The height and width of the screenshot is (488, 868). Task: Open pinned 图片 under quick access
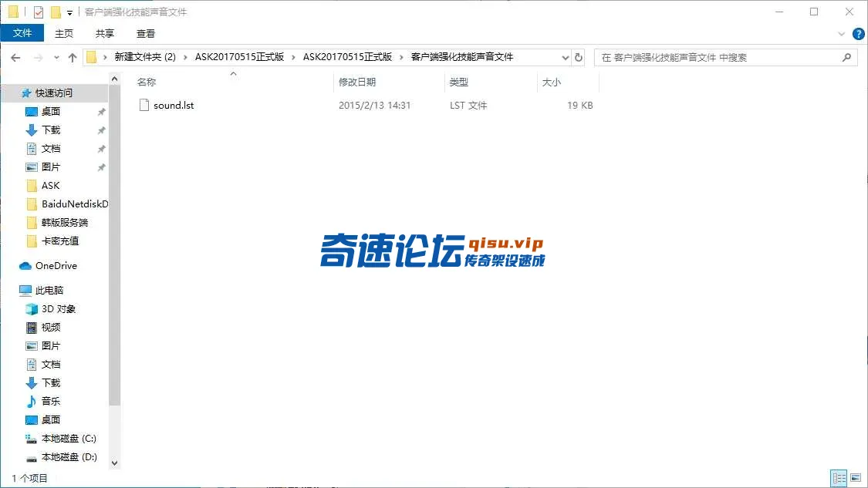pyautogui.click(x=51, y=167)
